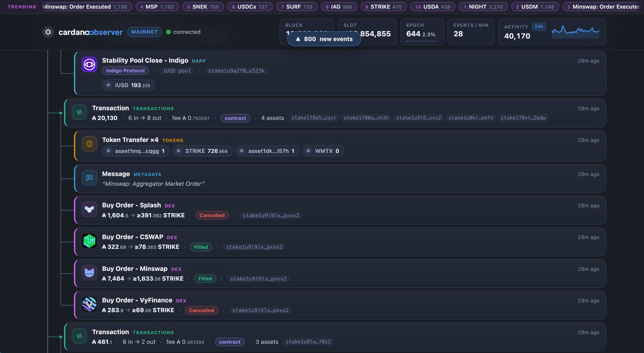Click the iUSD 193.225 token chip

(x=129, y=85)
